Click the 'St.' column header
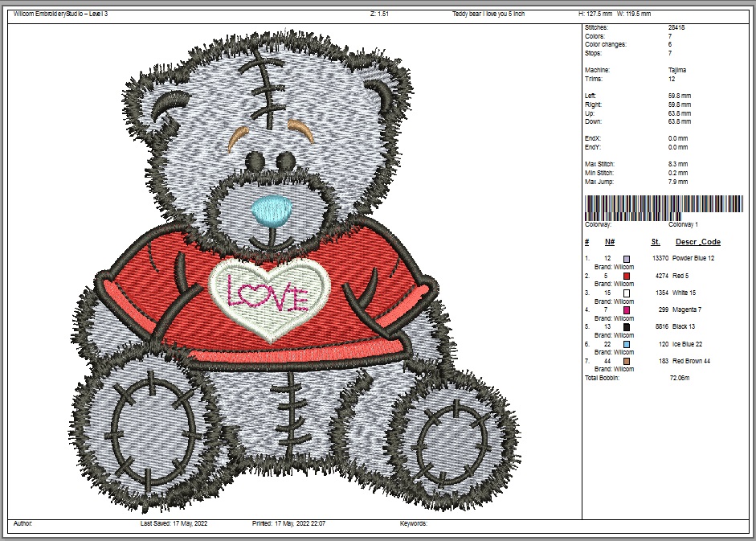Image resolution: width=756 pixels, height=541 pixels. click(x=656, y=242)
